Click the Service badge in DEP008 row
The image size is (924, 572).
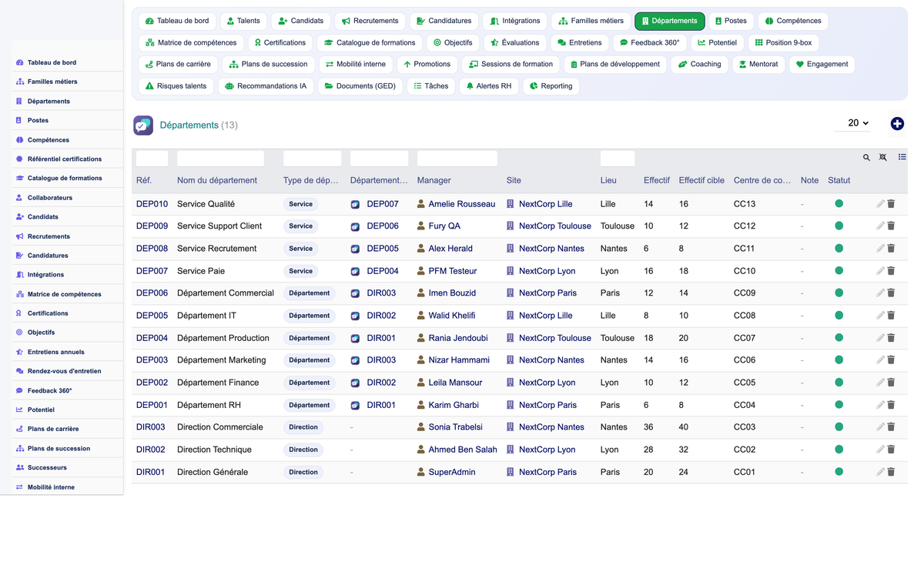(x=301, y=249)
